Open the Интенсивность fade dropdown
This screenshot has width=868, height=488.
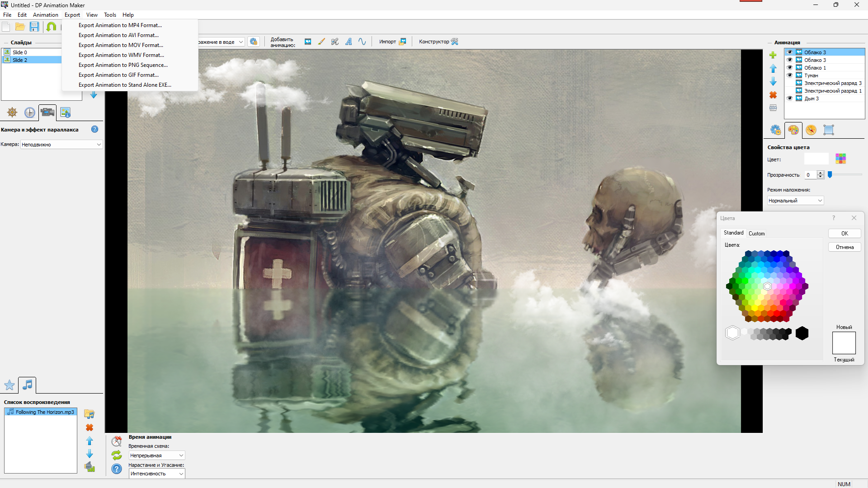coord(157,474)
